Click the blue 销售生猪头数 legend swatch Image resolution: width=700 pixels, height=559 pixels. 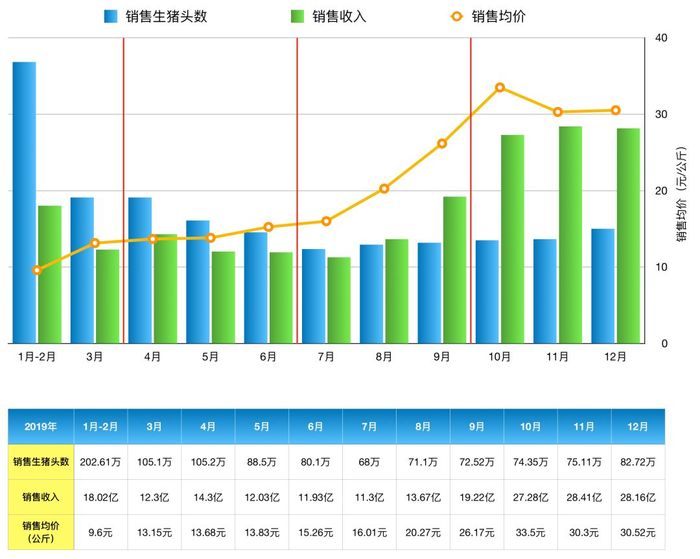pos(110,17)
